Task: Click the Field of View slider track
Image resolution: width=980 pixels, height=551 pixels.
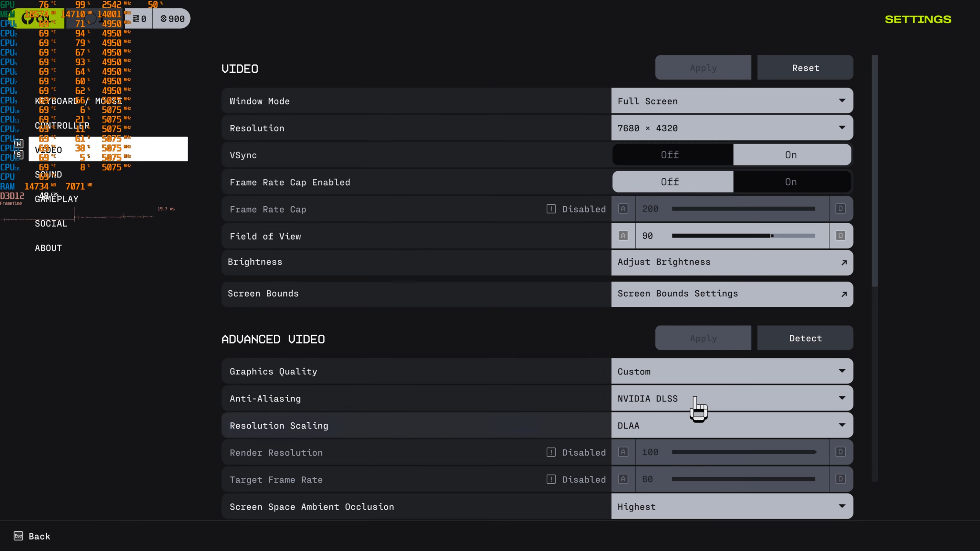Action: (743, 236)
